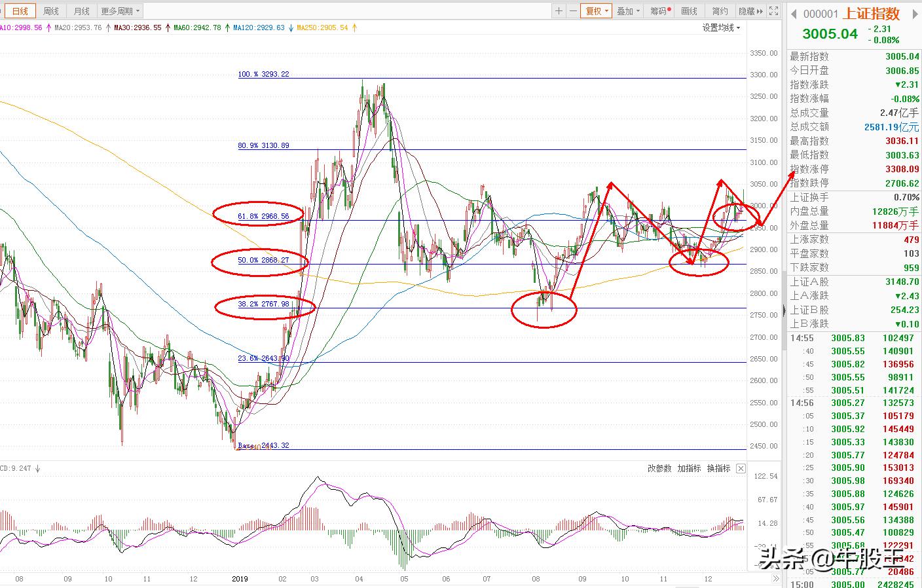Click the 50.0% 2868.27 Fibonacci level label
The height and width of the screenshot is (588, 922).
point(263,260)
